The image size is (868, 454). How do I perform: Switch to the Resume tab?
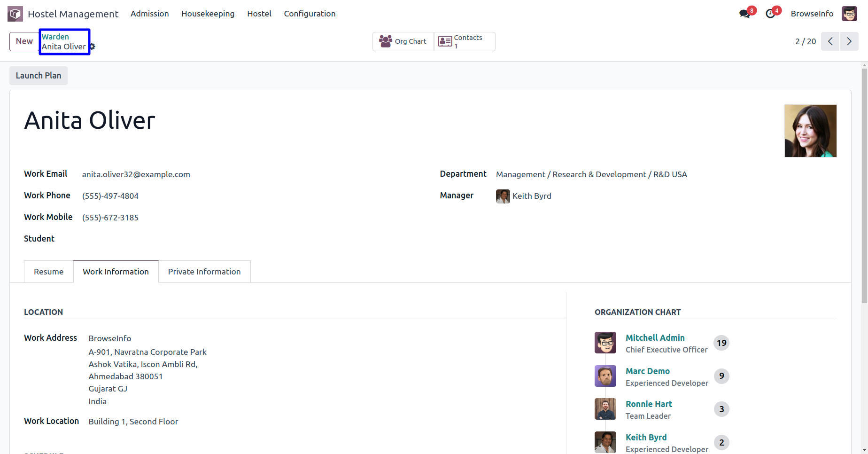point(49,272)
